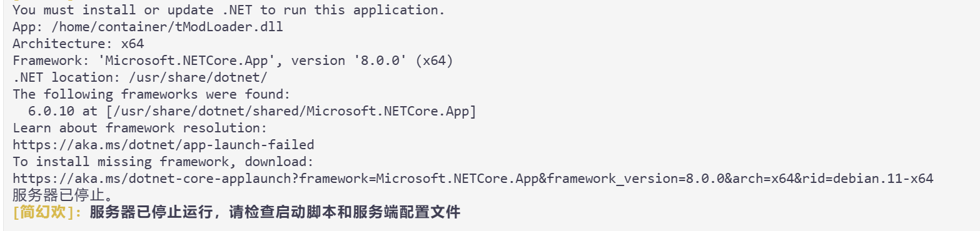Click the "Learn about framework resolution" line
Viewport: 980px width, 231px height.
click(x=139, y=128)
